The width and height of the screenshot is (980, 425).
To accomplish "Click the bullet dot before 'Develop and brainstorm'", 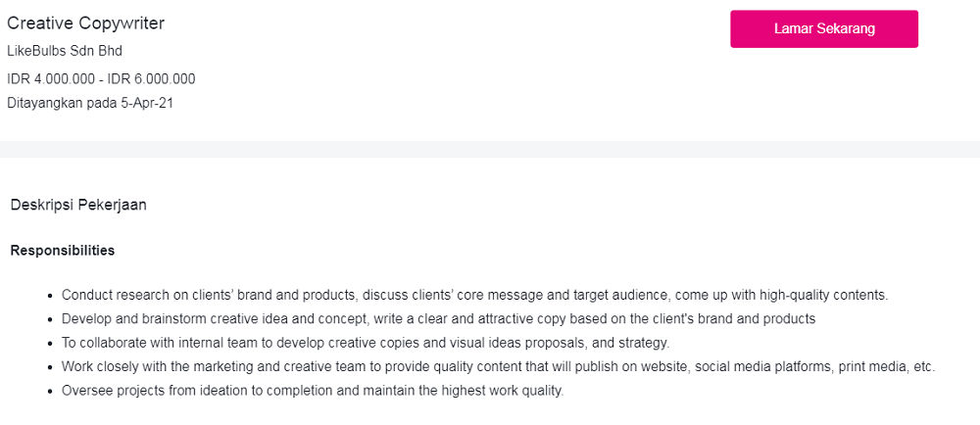I will click(50, 319).
